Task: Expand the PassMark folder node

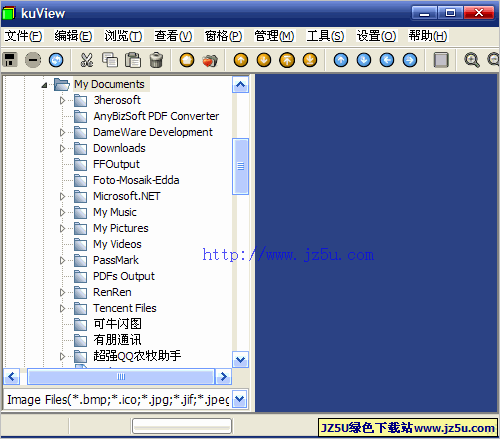Action: 62,260
